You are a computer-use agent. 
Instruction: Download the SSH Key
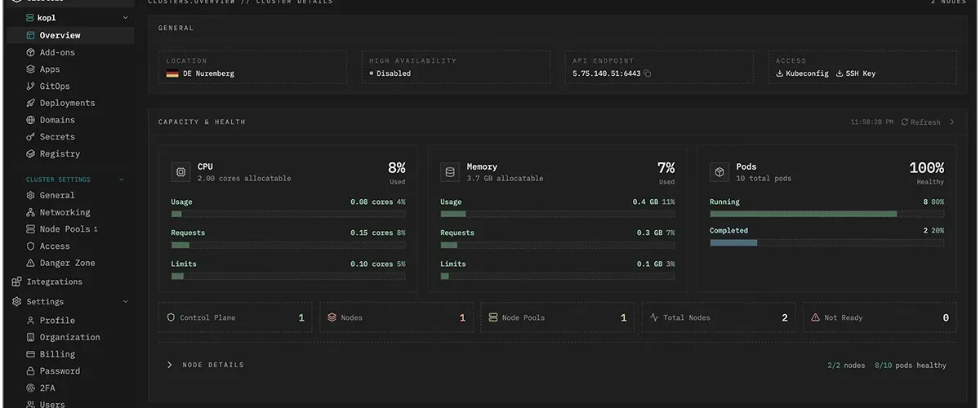(856, 73)
